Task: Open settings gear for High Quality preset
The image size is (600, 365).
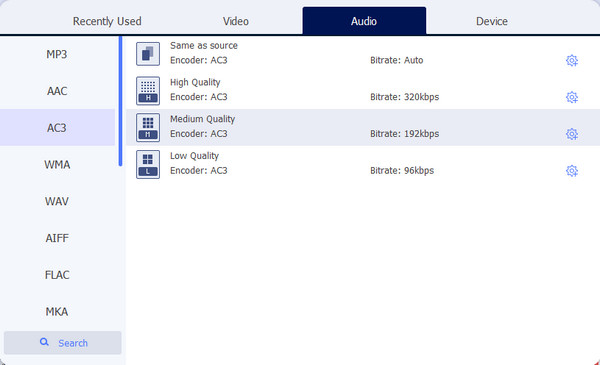Action: [x=572, y=97]
